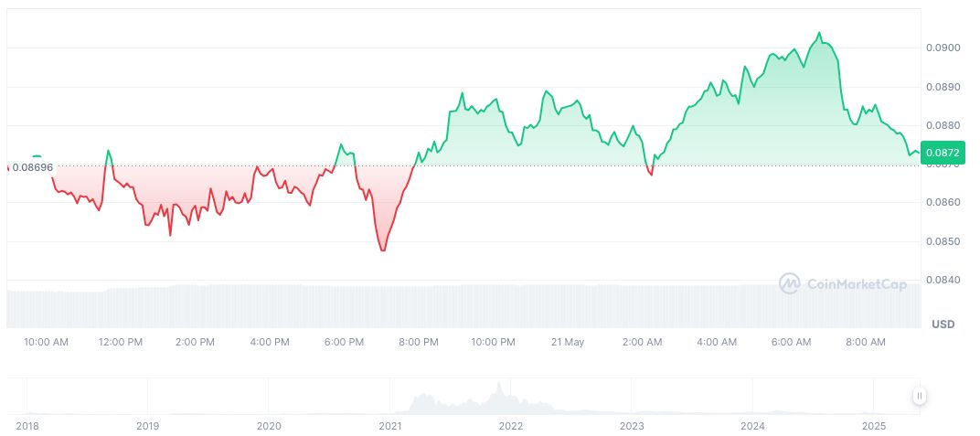Click 2022 on the history timeline
This screenshot has height=436, width=980.
click(510, 426)
